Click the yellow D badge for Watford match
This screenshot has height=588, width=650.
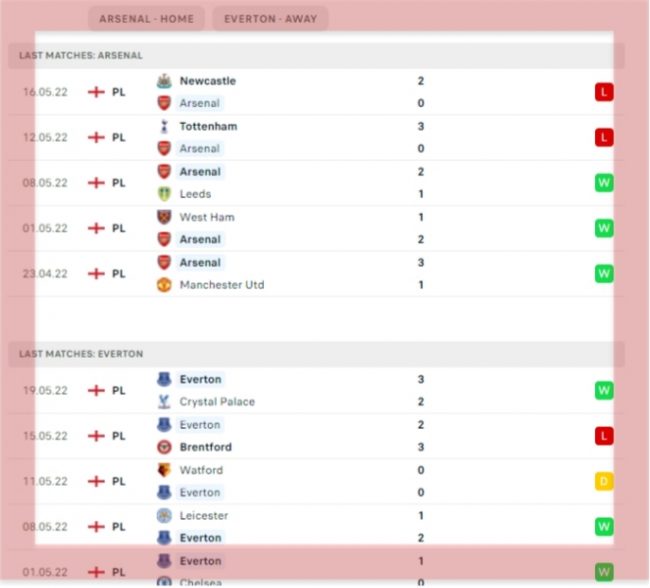pos(603,481)
